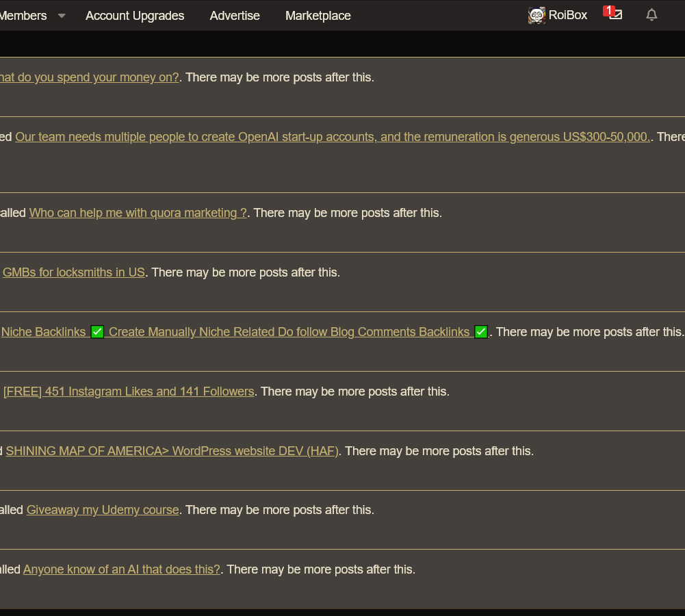Open the OpenAI start-up accounts thread
Screen dimensions: 685x616
click(333, 137)
